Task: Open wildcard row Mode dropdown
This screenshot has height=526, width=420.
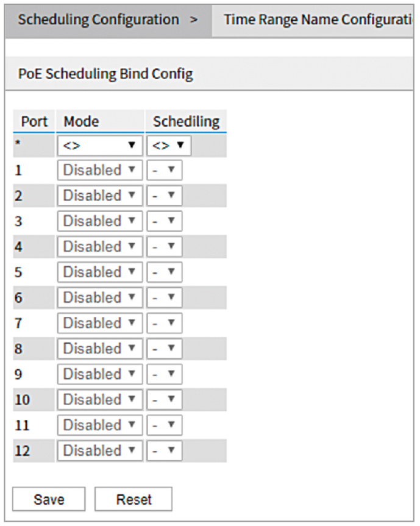Action: pyautogui.click(x=100, y=146)
